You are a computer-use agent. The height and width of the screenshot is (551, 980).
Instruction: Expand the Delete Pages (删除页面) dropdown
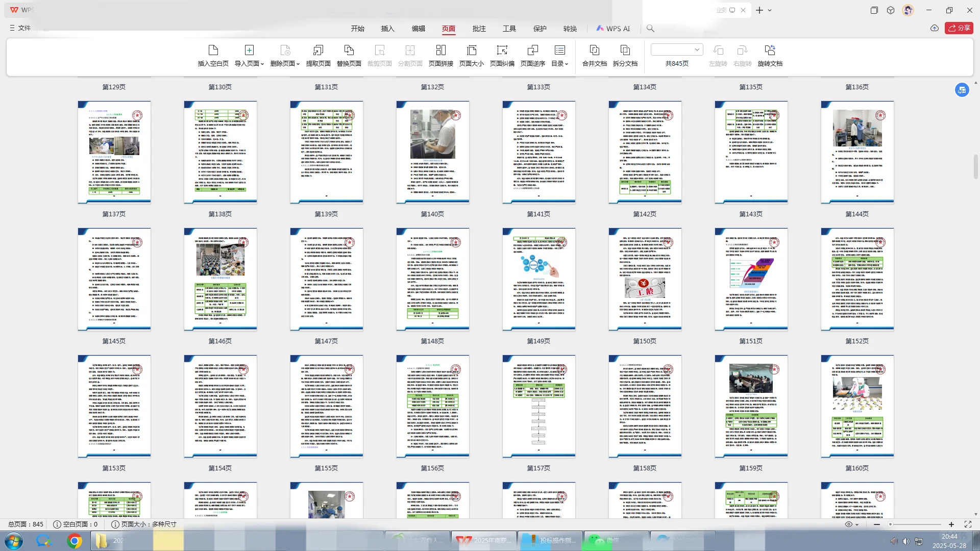tap(298, 64)
